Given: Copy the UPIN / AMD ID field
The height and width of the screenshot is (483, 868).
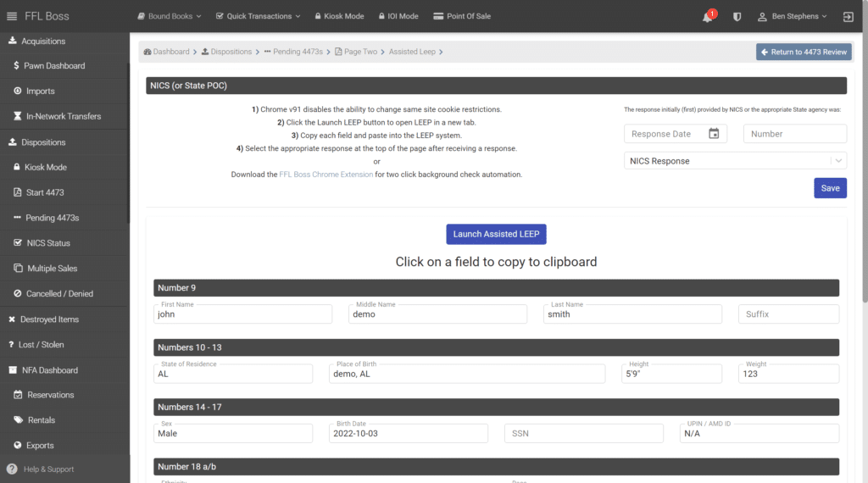Looking at the screenshot, I should [759, 433].
